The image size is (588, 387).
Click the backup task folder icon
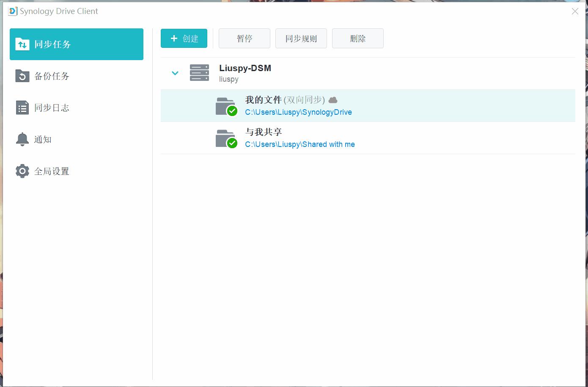(22, 76)
